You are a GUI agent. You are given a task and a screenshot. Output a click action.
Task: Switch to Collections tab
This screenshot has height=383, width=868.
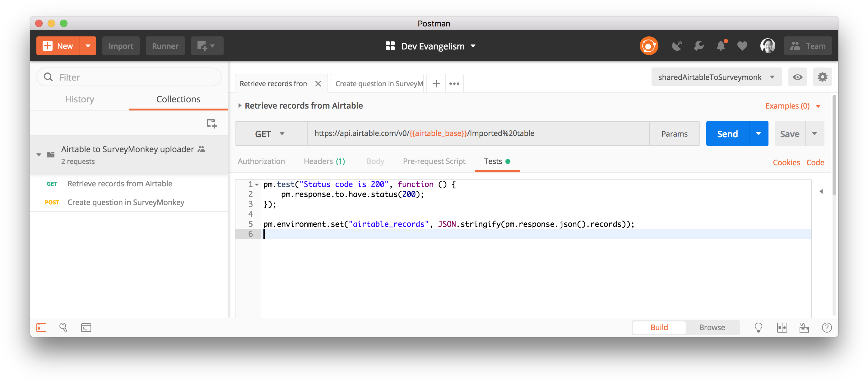click(x=178, y=99)
